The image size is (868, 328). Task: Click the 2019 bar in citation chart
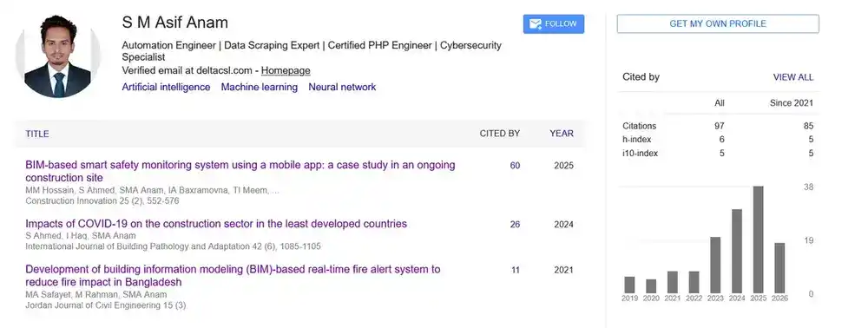tap(629, 285)
